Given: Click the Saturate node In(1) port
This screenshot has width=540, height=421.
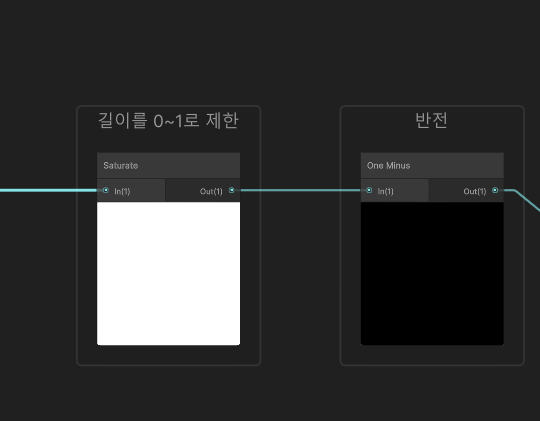Looking at the screenshot, I should pyautogui.click(x=106, y=190).
